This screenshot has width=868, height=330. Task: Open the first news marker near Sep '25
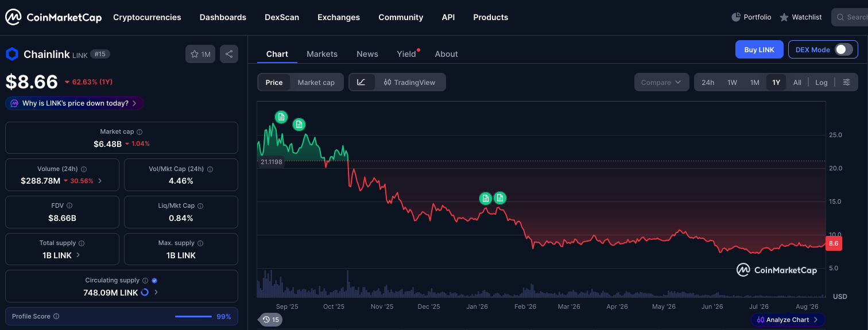281,117
